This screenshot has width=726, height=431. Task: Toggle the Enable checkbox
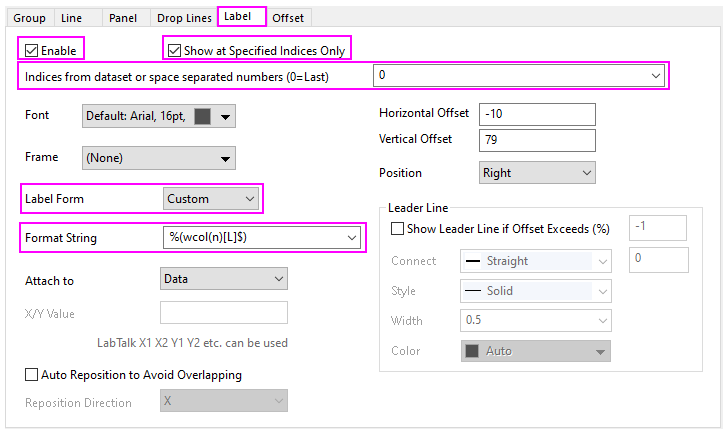(31, 50)
